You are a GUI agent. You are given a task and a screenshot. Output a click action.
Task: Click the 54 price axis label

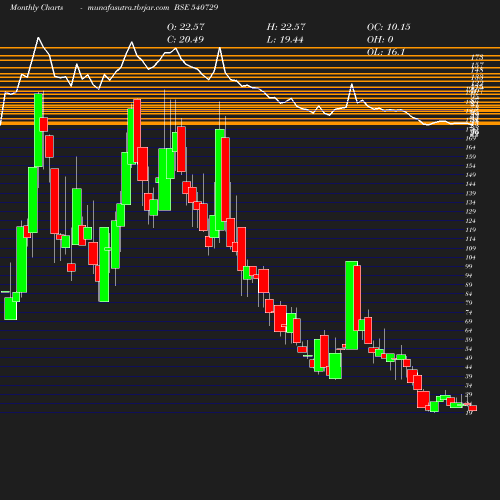coord(469,349)
